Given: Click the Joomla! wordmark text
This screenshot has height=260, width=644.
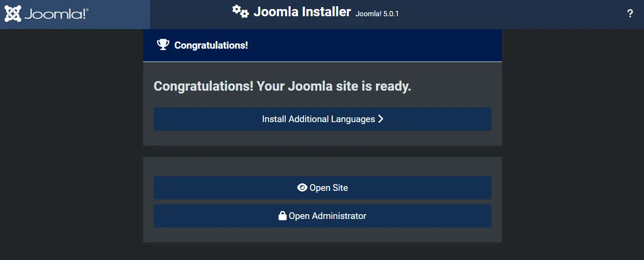Looking at the screenshot, I should [x=56, y=14].
